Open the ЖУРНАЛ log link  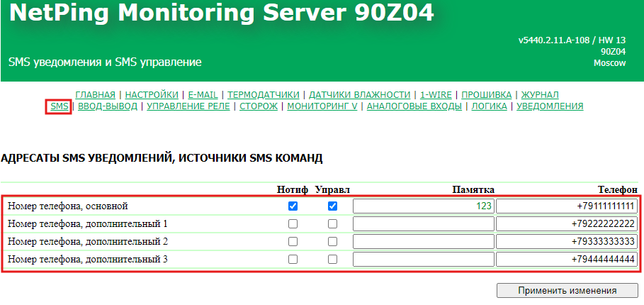(x=540, y=94)
